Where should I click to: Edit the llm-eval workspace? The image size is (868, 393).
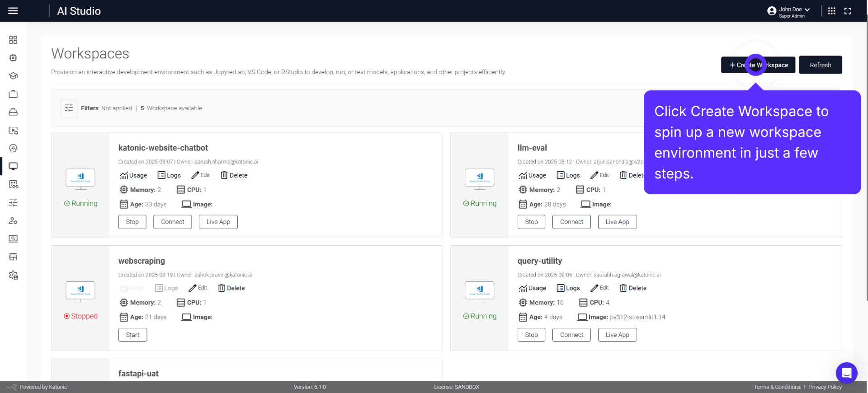click(599, 175)
